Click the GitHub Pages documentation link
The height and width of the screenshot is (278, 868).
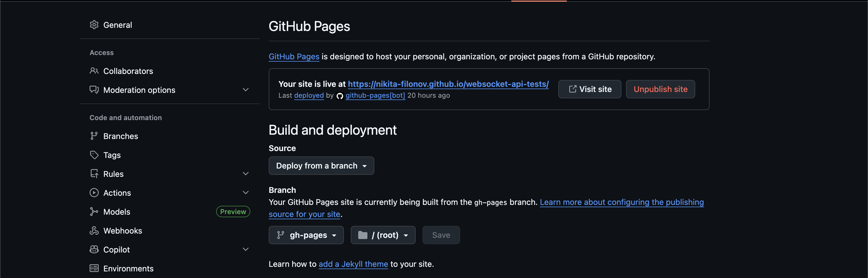pyautogui.click(x=294, y=56)
